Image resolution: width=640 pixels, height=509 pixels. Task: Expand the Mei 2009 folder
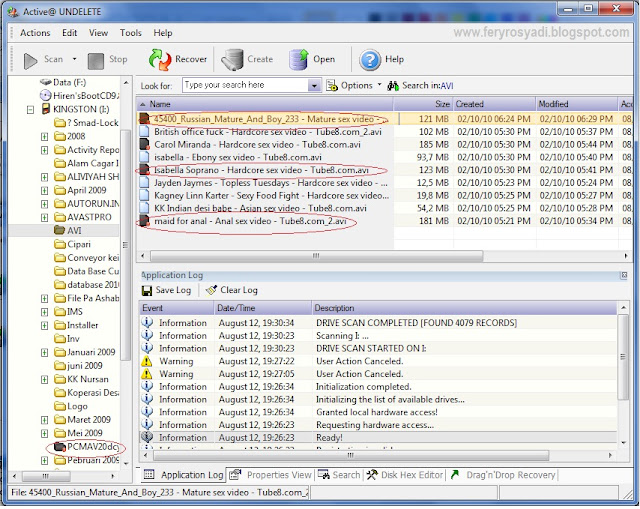44,433
